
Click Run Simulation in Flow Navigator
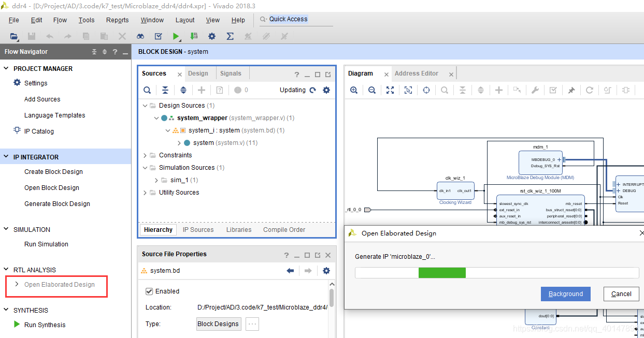(x=46, y=244)
